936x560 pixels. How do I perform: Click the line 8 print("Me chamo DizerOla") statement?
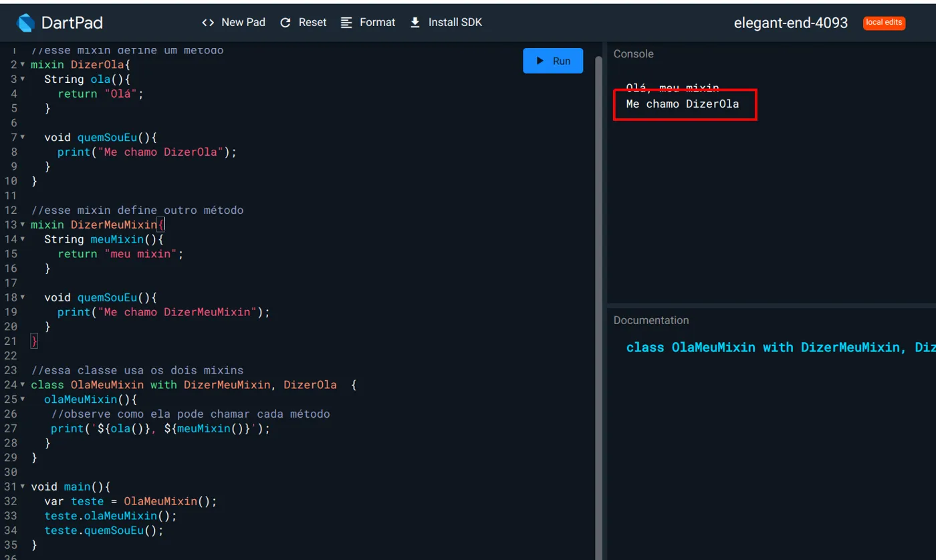pyautogui.click(x=147, y=152)
